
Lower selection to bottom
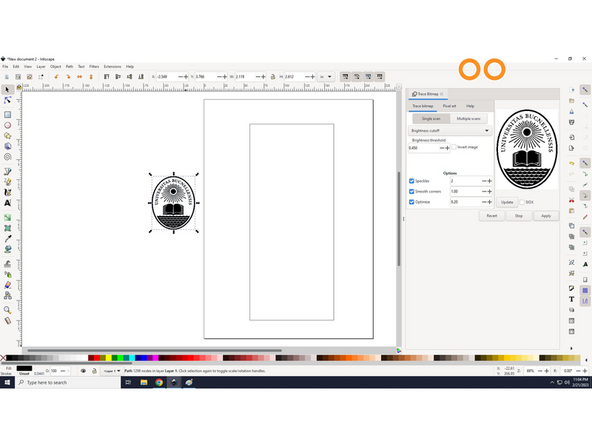(x=141, y=77)
